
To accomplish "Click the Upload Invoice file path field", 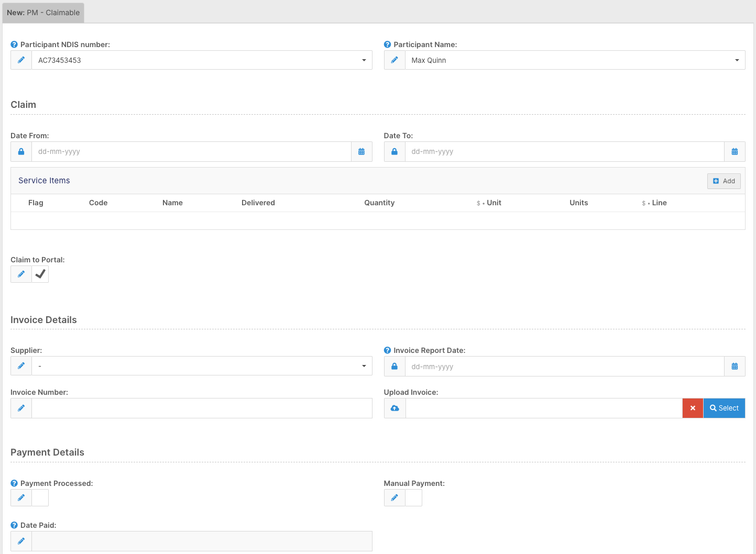I will tap(544, 408).
